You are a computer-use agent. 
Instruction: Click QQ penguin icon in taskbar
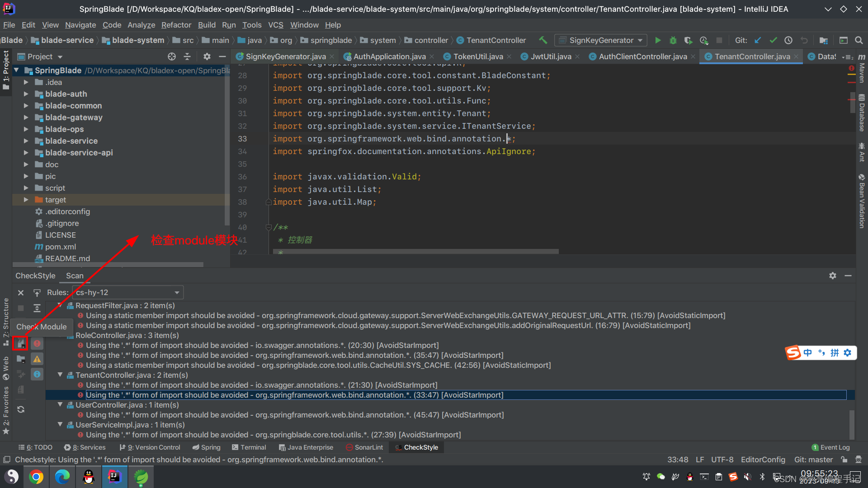tap(89, 477)
